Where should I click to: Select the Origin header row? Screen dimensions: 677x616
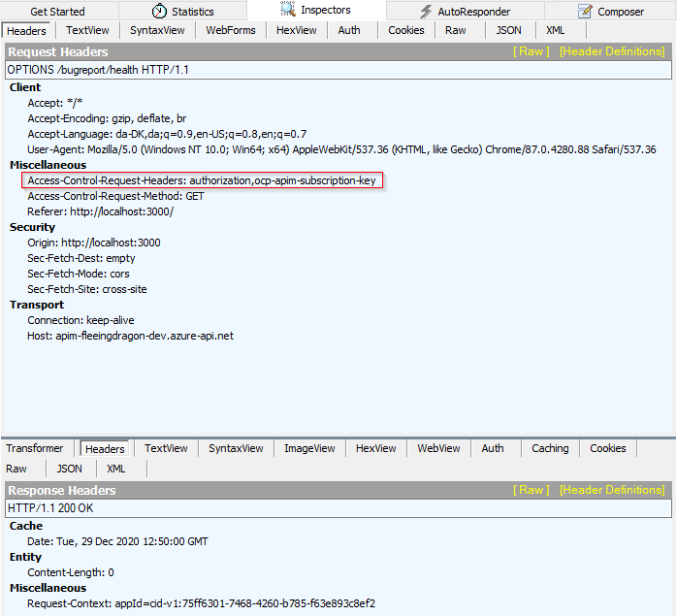pos(94,243)
